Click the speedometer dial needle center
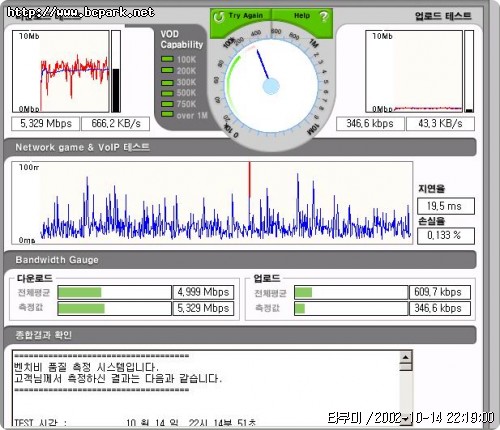The height and width of the screenshot is (430, 500). (x=271, y=86)
